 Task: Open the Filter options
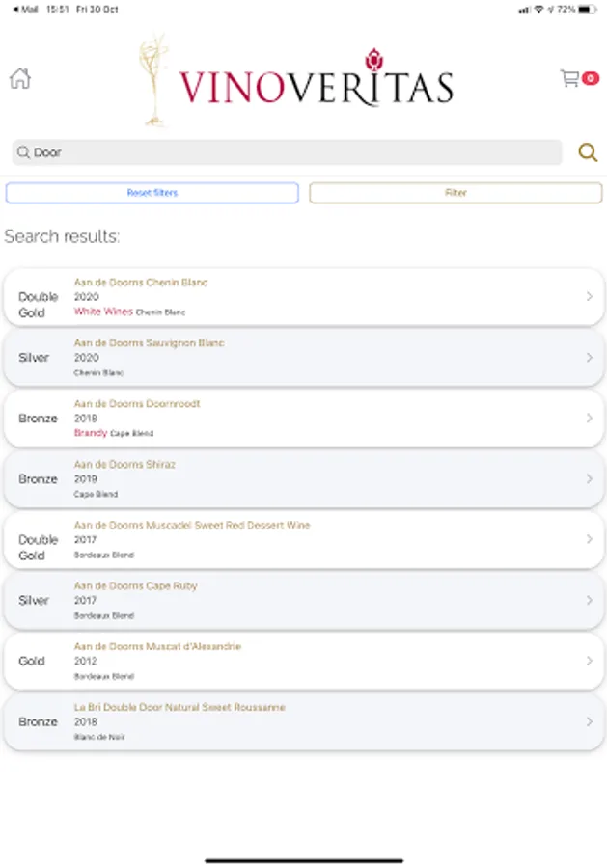pyautogui.click(x=455, y=193)
